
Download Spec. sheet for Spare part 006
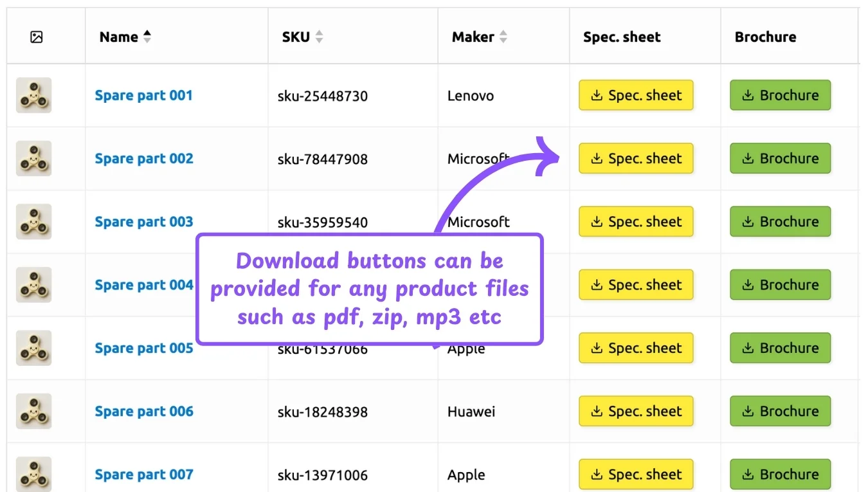[x=636, y=411]
